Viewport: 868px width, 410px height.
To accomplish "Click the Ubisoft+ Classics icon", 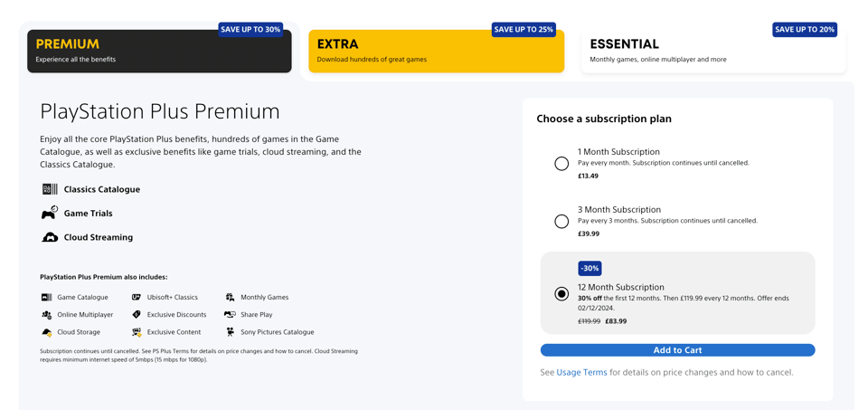I will tap(137, 298).
